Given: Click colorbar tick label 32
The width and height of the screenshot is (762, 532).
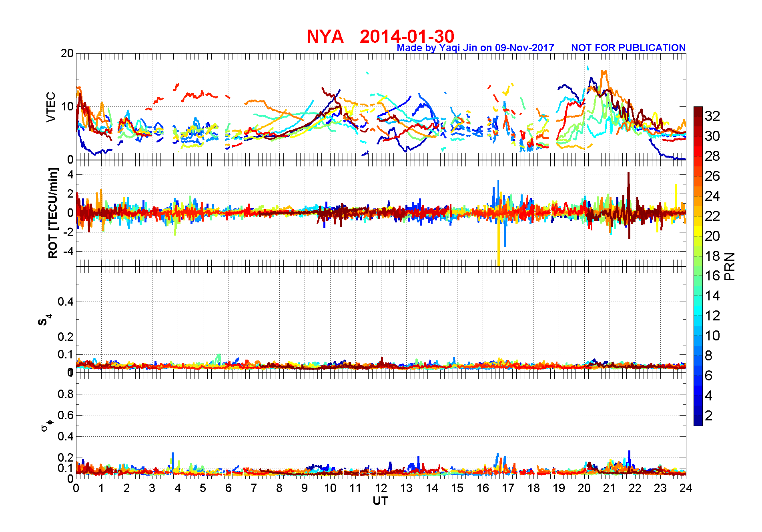Looking at the screenshot, I should (x=712, y=116).
